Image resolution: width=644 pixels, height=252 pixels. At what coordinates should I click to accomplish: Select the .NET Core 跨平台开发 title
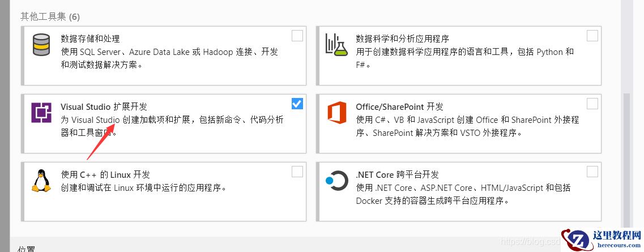tap(397, 174)
